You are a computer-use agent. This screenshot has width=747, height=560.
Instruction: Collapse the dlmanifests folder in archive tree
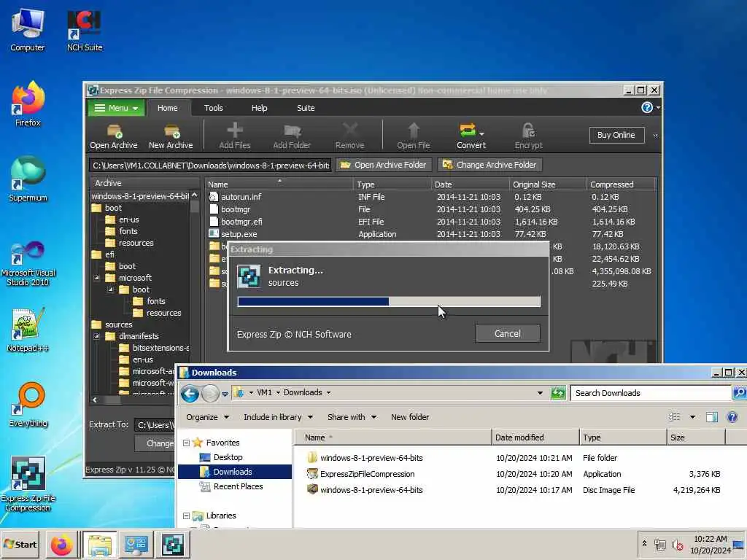(x=97, y=335)
